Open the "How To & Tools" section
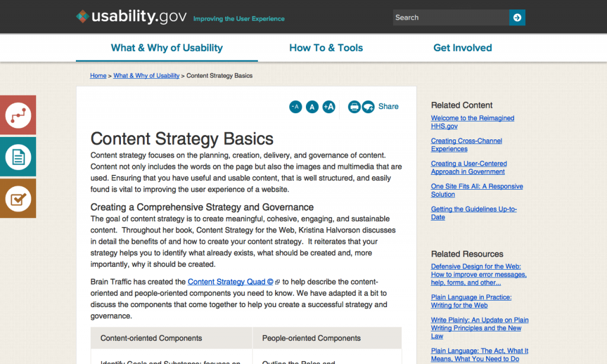 coord(326,47)
